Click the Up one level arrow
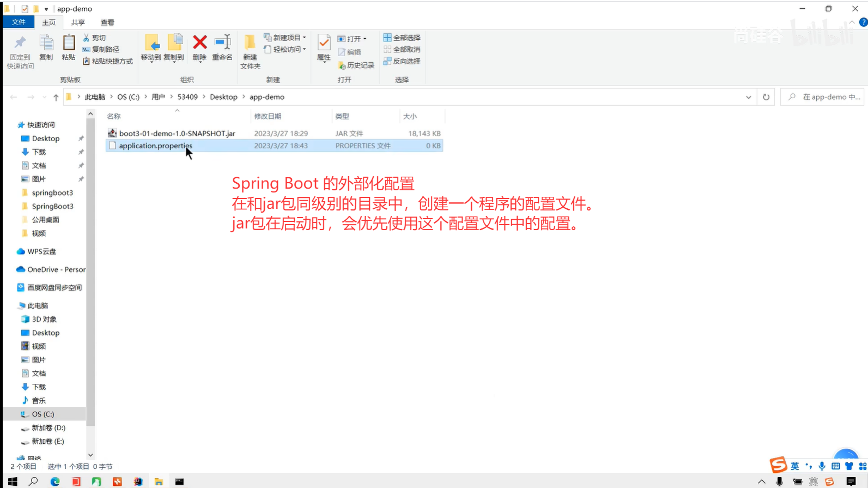Viewport: 868px width, 488px height. pos(56,97)
